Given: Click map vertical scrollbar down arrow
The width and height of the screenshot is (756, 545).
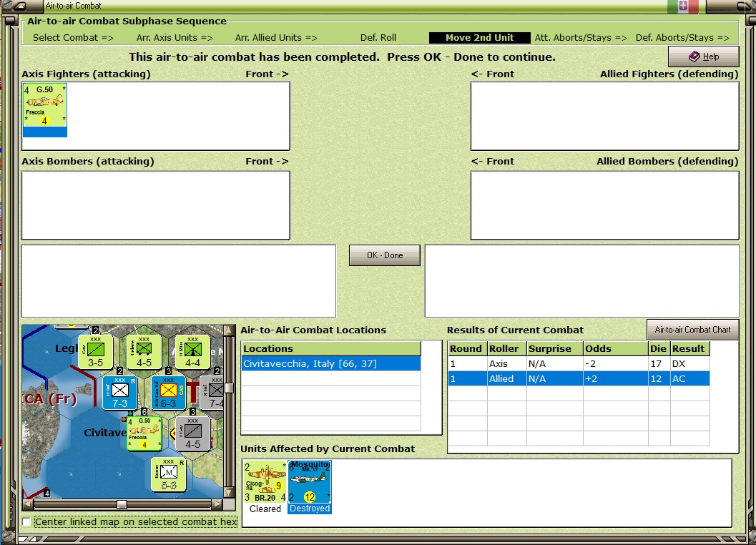Looking at the screenshot, I should [x=230, y=492].
